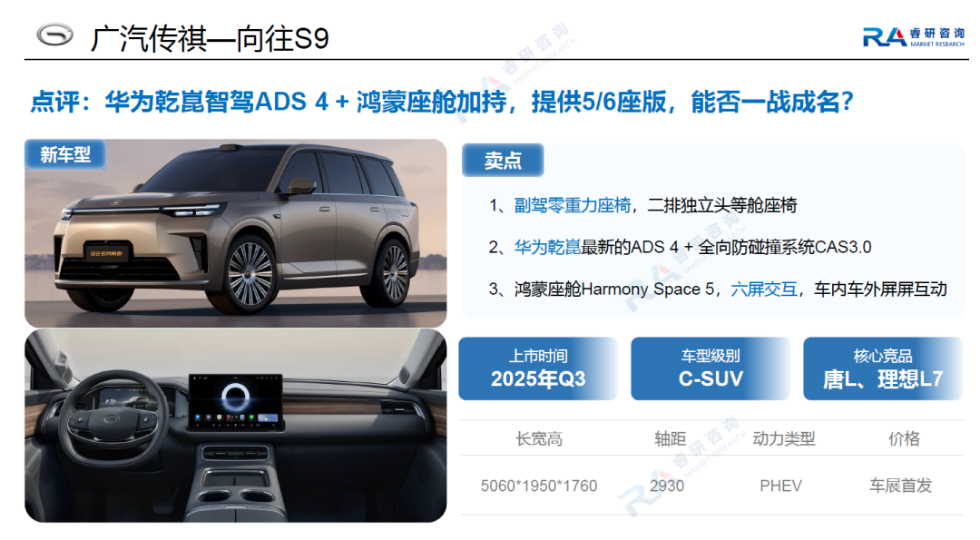Click the 六屏交互 highlighted text
Viewport: 980px width, 540px height.
pyautogui.click(x=764, y=289)
